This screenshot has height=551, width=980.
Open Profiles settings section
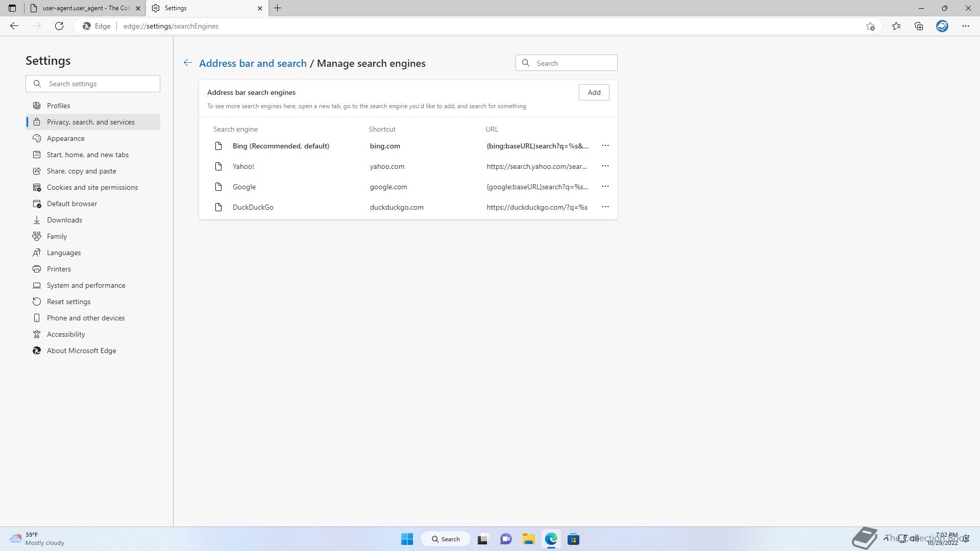click(93, 106)
